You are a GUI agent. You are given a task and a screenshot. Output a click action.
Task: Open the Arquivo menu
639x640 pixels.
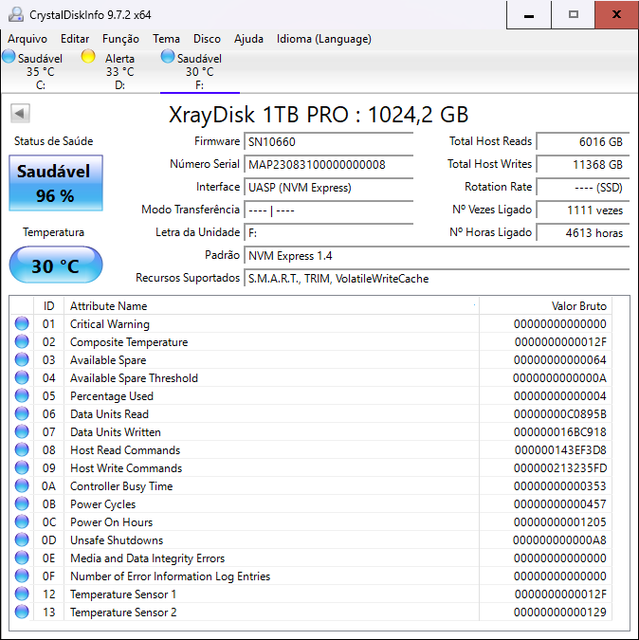[x=27, y=39]
